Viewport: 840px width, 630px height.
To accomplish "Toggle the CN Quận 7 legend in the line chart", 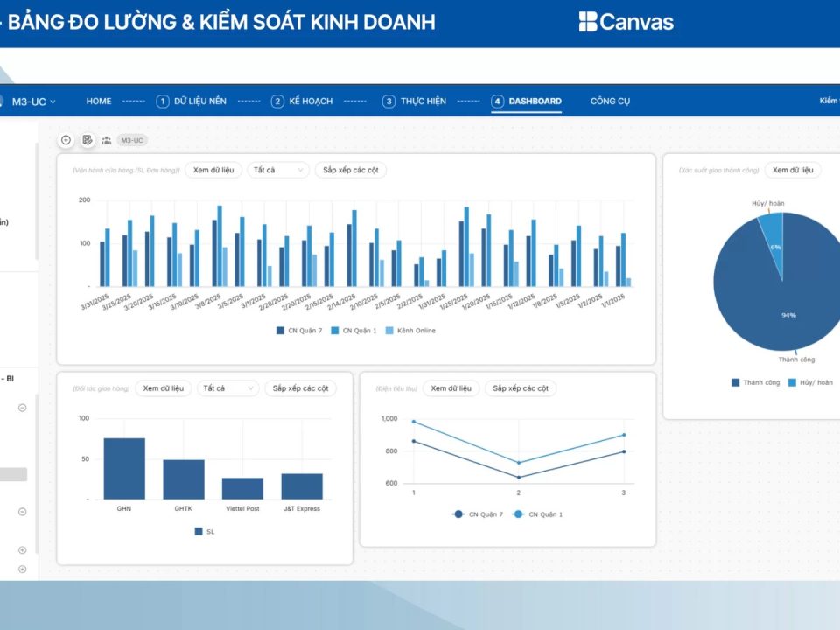I will click(478, 514).
